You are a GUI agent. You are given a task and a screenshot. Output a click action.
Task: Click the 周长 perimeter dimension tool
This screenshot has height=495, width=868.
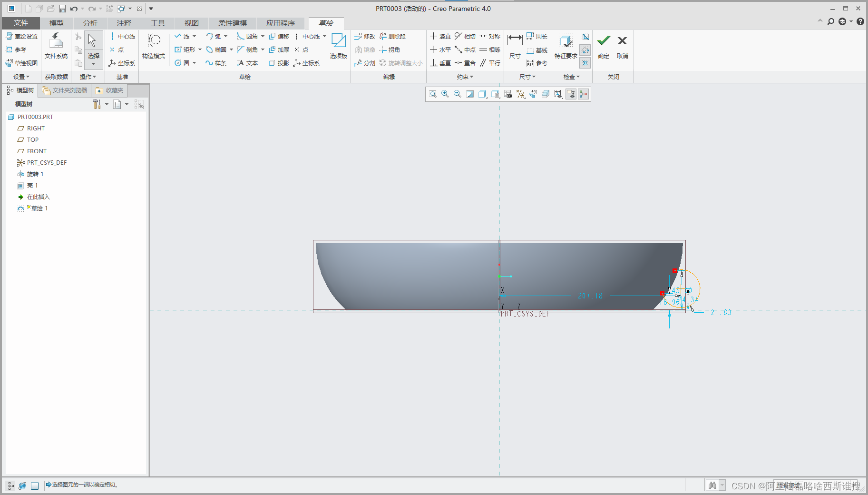click(x=537, y=36)
